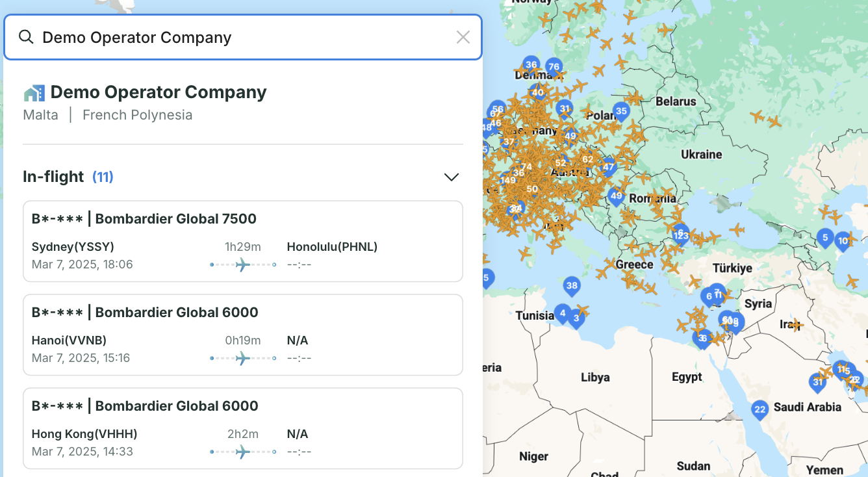Click the Mar 7, 2025, 14:33 time
868x477 pixels.
pos(82,452)
